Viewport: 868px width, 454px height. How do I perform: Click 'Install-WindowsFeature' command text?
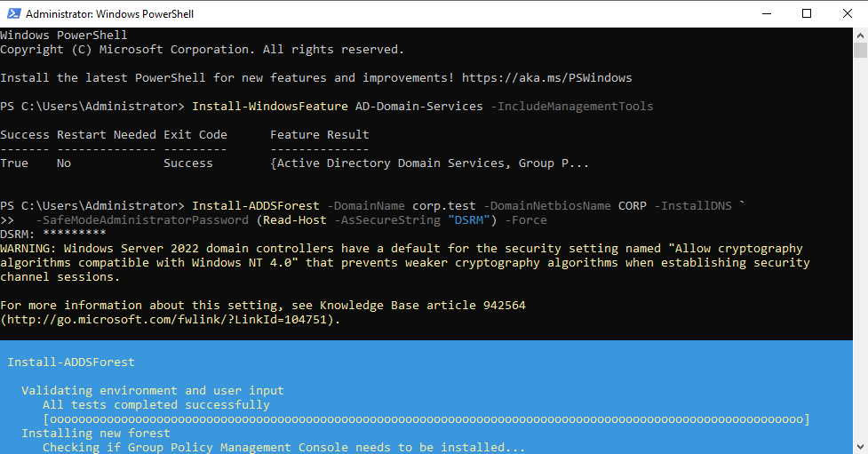tap(270, 107)
